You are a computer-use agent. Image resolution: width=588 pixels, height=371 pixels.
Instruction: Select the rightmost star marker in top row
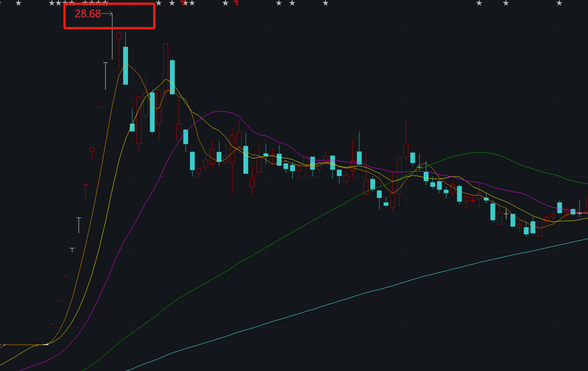(x=559, y=3)
